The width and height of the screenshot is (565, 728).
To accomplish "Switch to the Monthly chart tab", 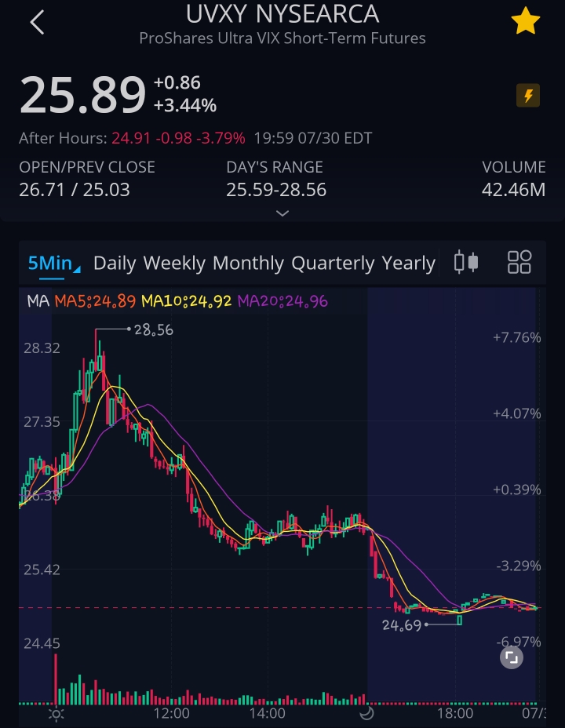I will 249,264.
